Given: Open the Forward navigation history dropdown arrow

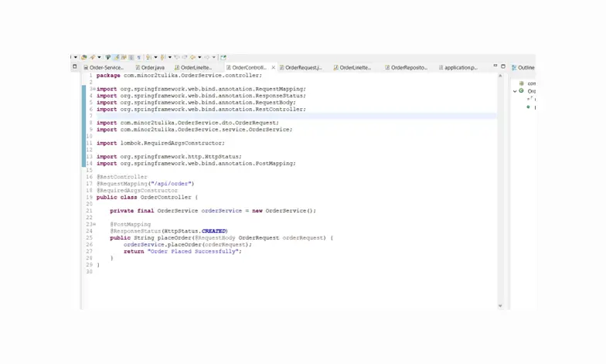Looking at the screenshot, I should [213, 57].
